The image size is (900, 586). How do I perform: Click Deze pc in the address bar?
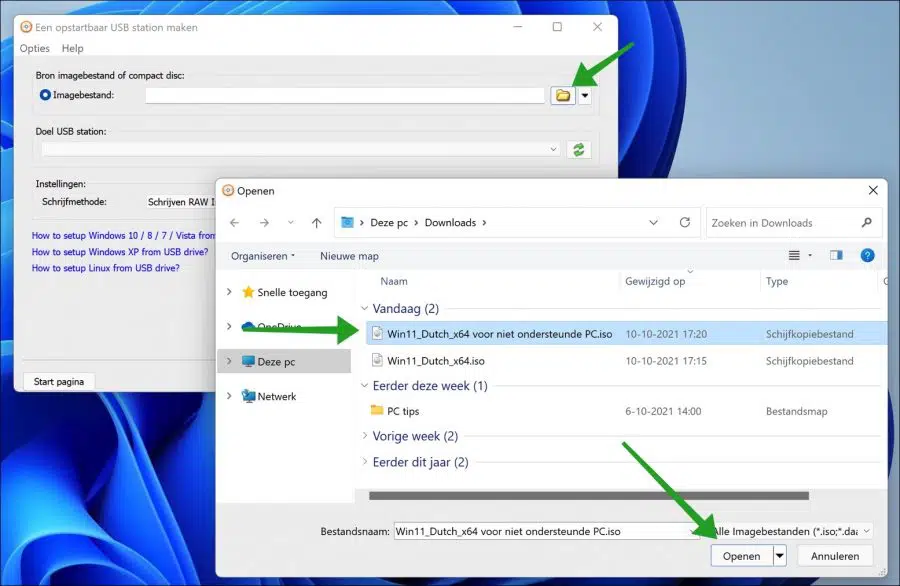coord(389,223)
